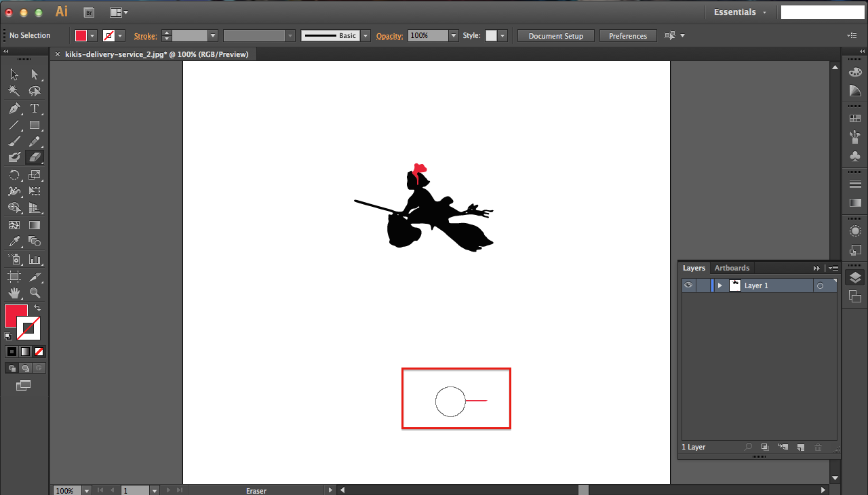Select the Shape Builder tool
Viewport: 868px width, 495px height.
14,207
